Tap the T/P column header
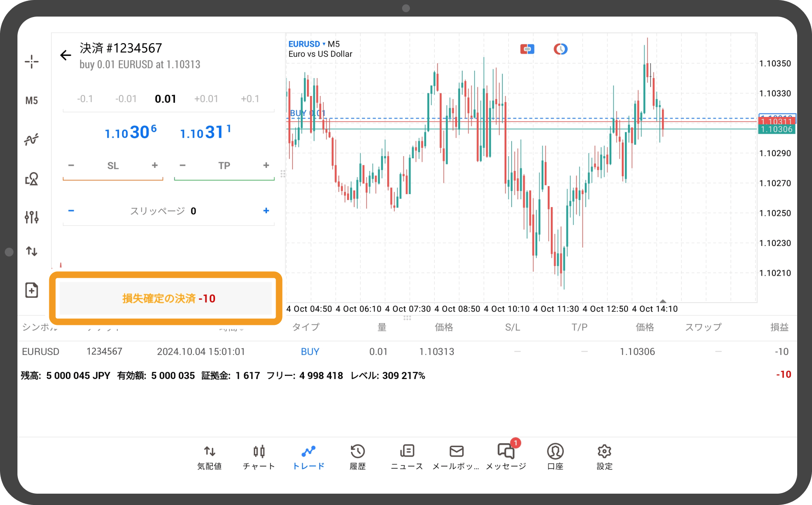Screen dimensions: 812x505 [580, 327]
